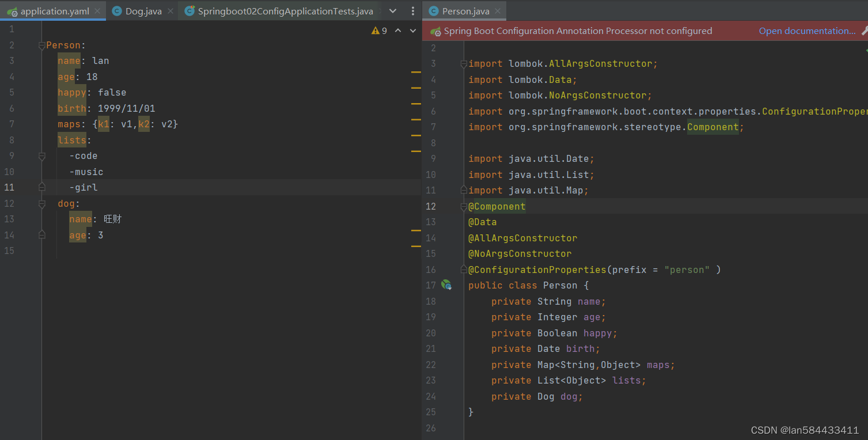Click the prefix value "person" string

point(687,270)
